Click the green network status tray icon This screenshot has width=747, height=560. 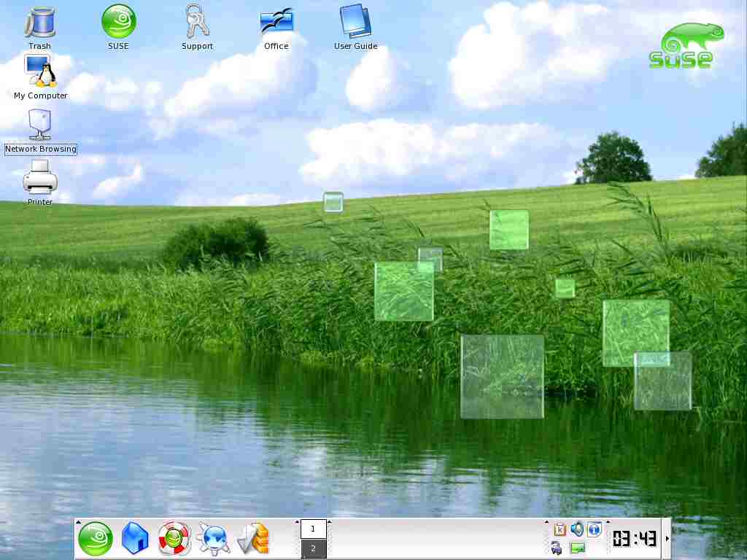click(x=577, y=548)
